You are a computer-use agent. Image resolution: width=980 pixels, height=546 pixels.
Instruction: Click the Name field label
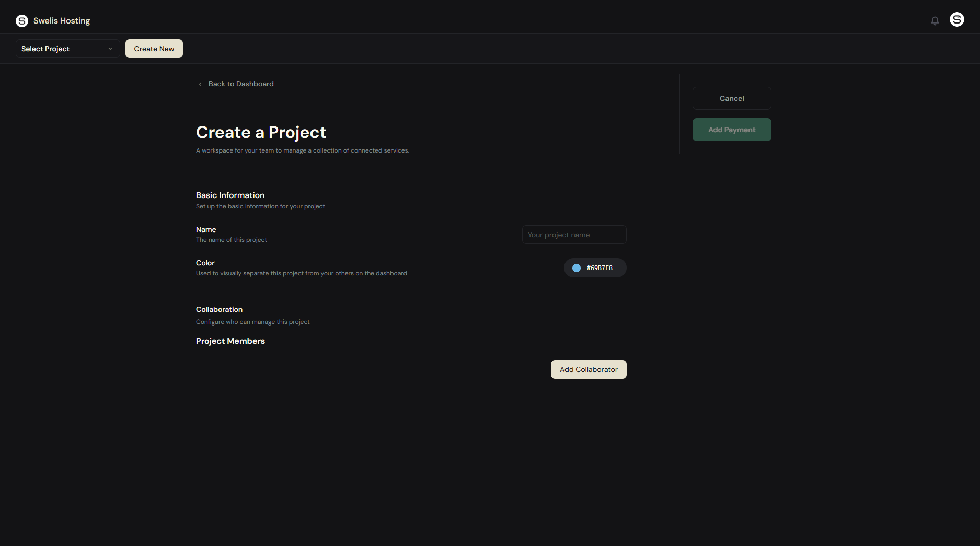pos(206,230)
